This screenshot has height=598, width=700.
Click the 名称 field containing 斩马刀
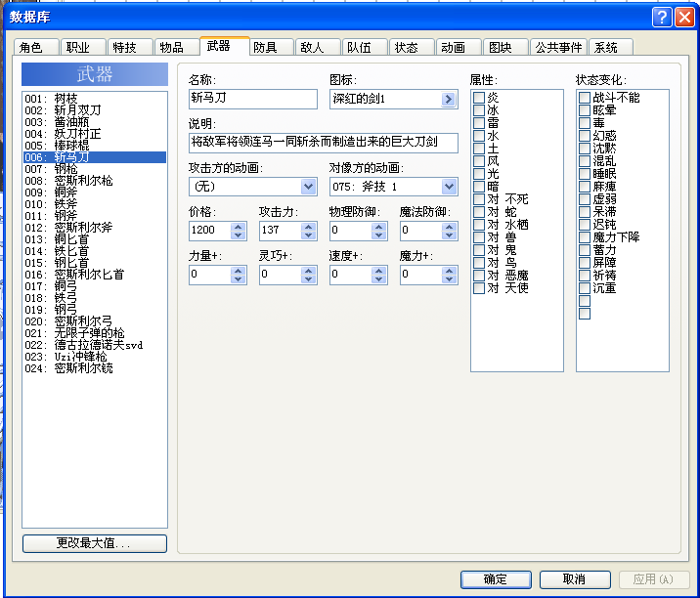(x=253, y=99)
